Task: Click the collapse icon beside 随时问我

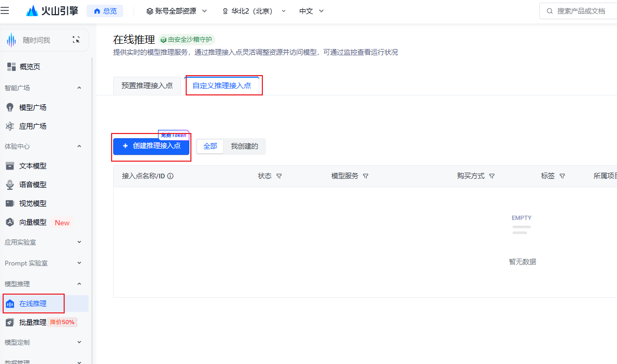Action: click(x=76, y=40)
